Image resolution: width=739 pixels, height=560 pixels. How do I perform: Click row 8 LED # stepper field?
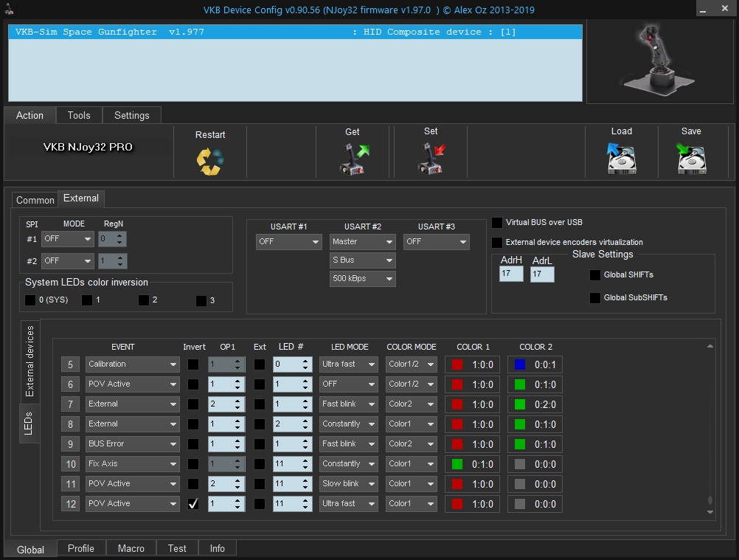[292, 424]
